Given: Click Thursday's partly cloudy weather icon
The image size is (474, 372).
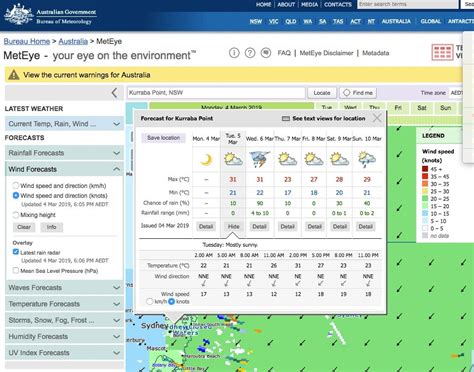Looking at the screenshot, I should [x=287, y=160].
